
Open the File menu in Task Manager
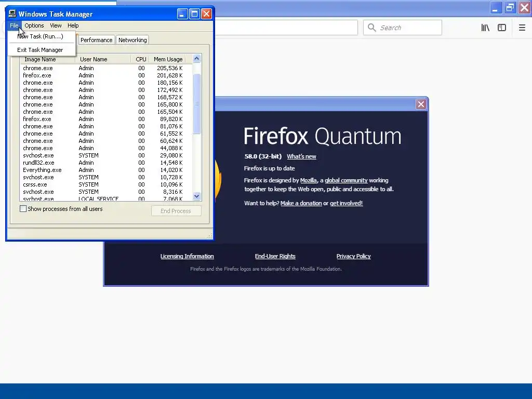coord(14,25)
